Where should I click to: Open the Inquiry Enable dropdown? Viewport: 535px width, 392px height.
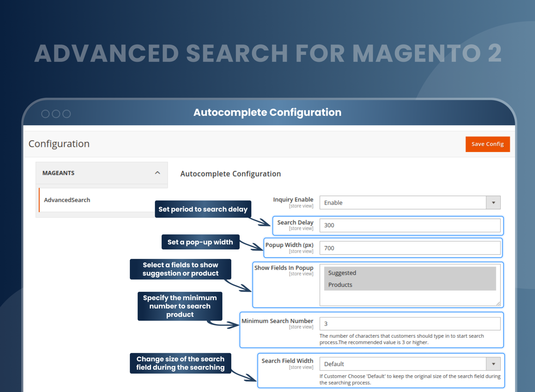tap(493, 203)
